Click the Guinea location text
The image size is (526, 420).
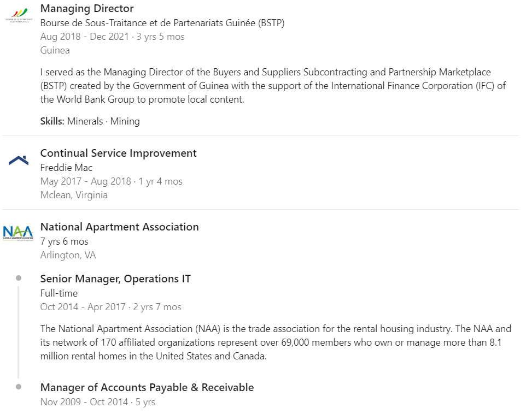(55, 50)
